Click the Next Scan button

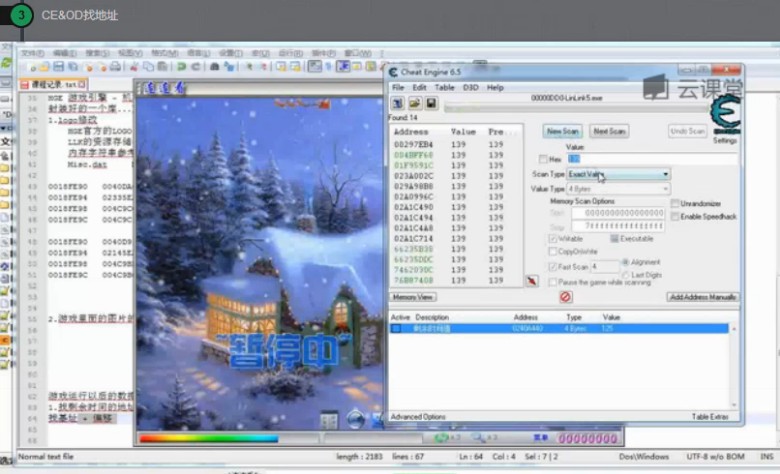(609, 131)
